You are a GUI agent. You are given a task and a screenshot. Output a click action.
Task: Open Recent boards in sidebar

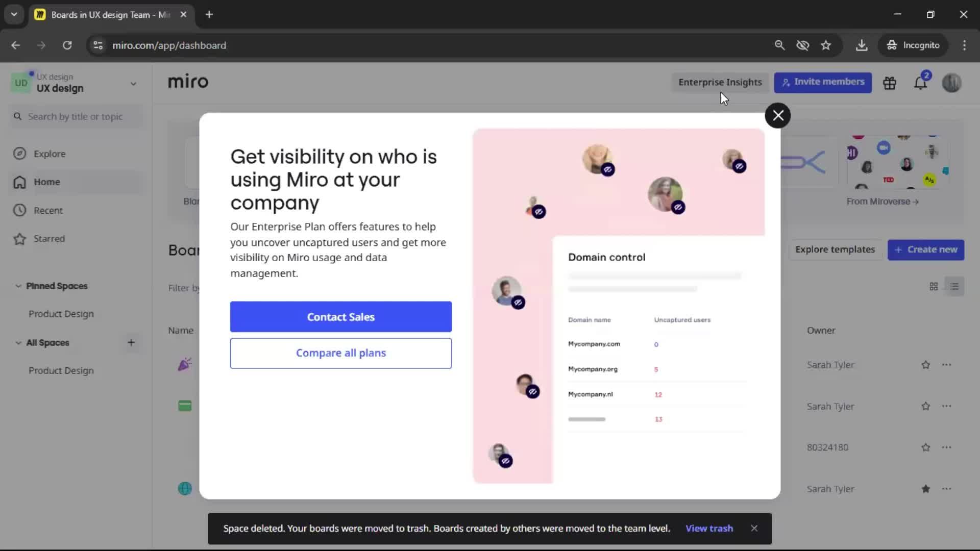(48, 210)
